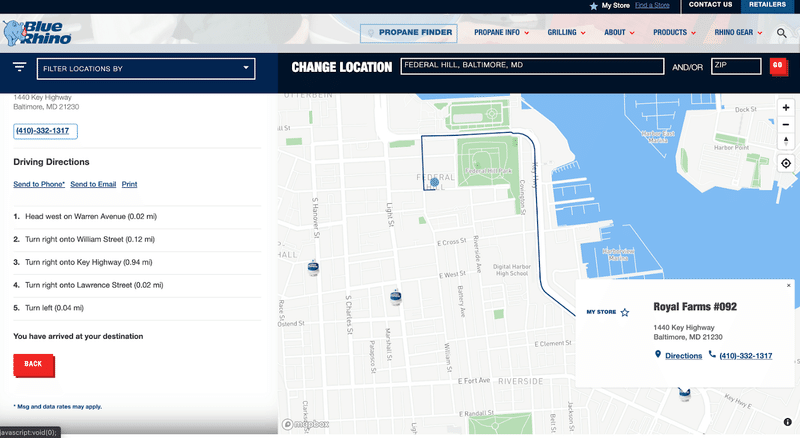Click the 'Msg and data rates may apply' note
Viewport: 800px width, 438px height.
[58, 407]
